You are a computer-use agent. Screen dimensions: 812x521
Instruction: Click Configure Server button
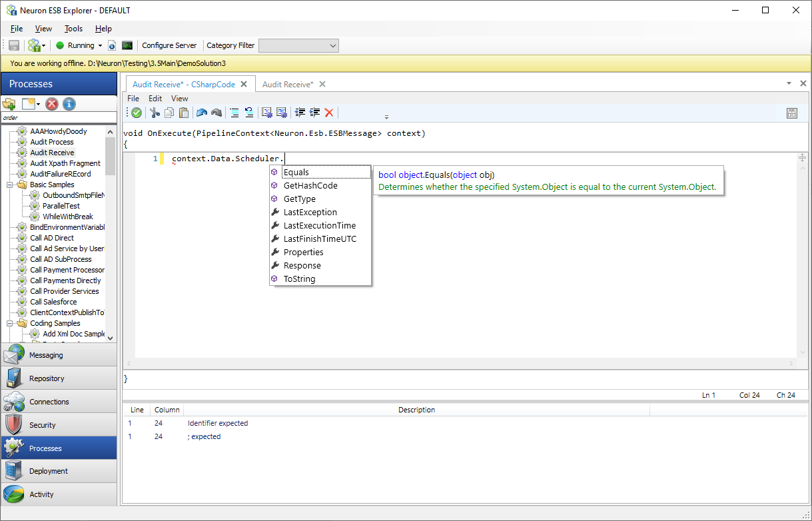tap(169, 45)
